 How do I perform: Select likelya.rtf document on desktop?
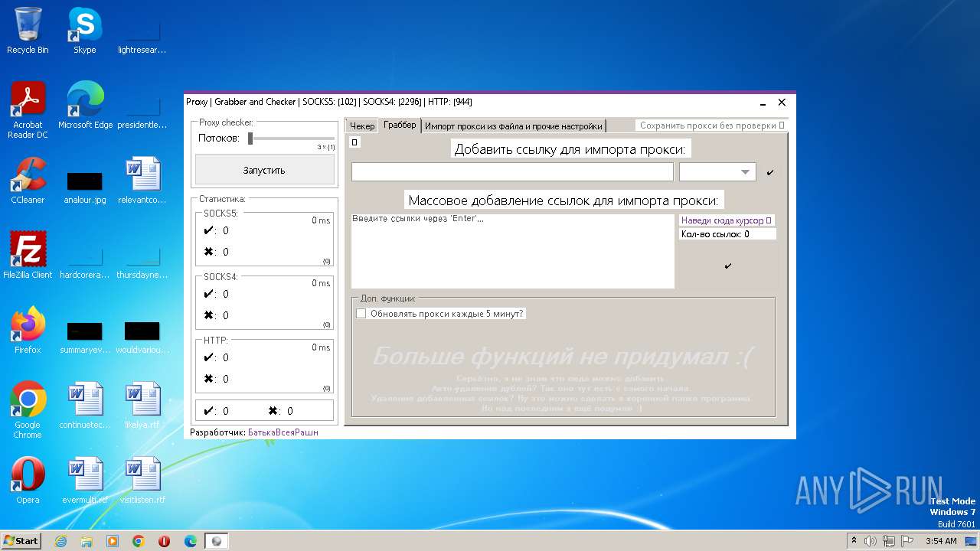click(x=142, y=405)
